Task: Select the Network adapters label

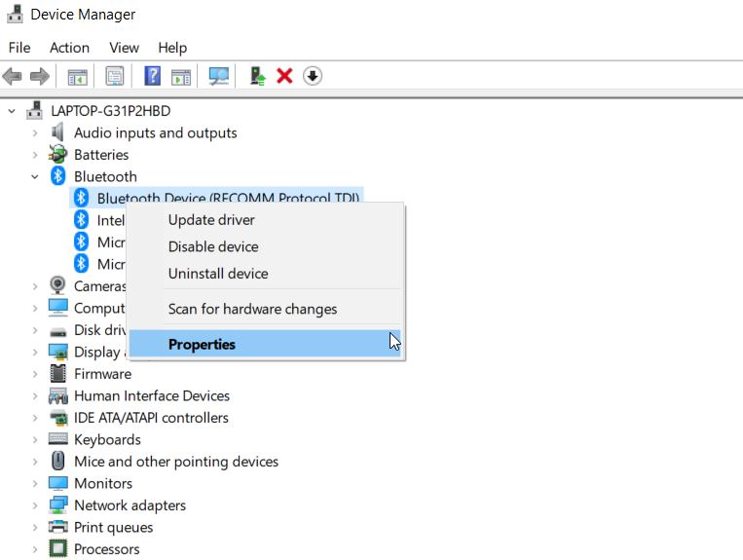Action: coord(130,505)
